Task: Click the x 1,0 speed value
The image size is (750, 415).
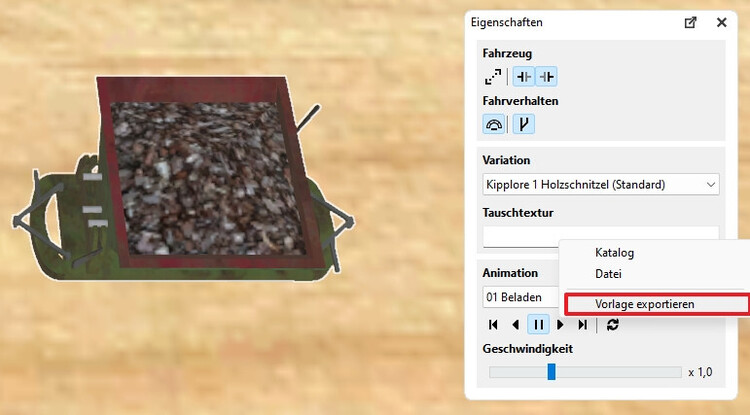Action: (x=700, y=372)
